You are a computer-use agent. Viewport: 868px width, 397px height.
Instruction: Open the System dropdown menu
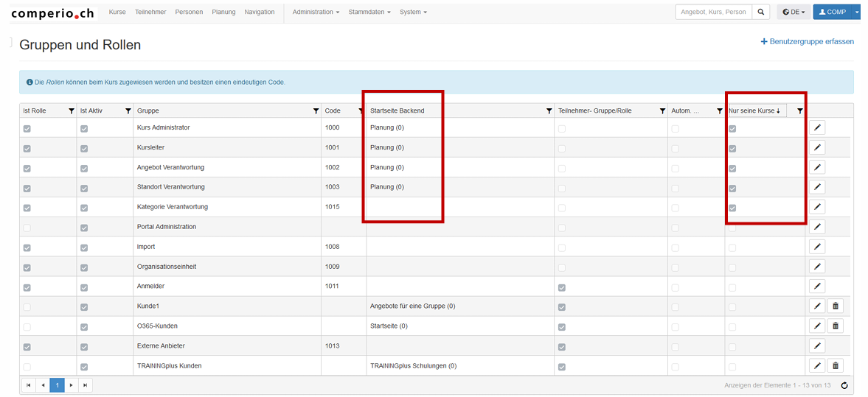pyautogui.click(x=413, y=12)
